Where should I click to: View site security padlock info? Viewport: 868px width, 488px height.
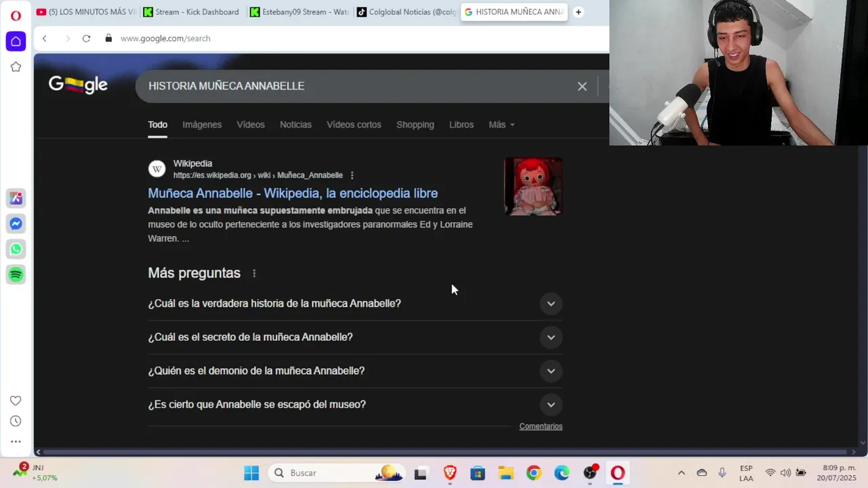click(x=108, y=39)
